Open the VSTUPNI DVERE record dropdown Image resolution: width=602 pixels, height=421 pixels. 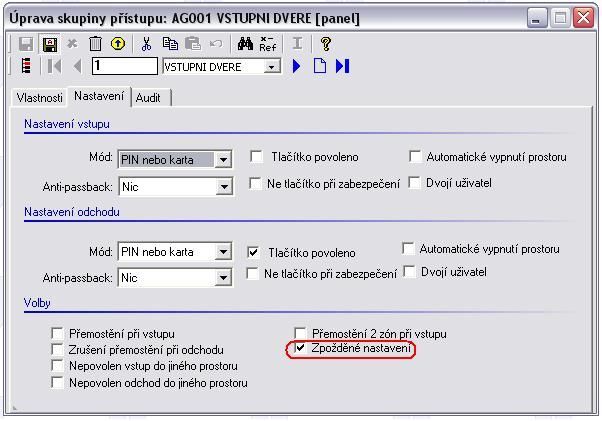(272, 67)
